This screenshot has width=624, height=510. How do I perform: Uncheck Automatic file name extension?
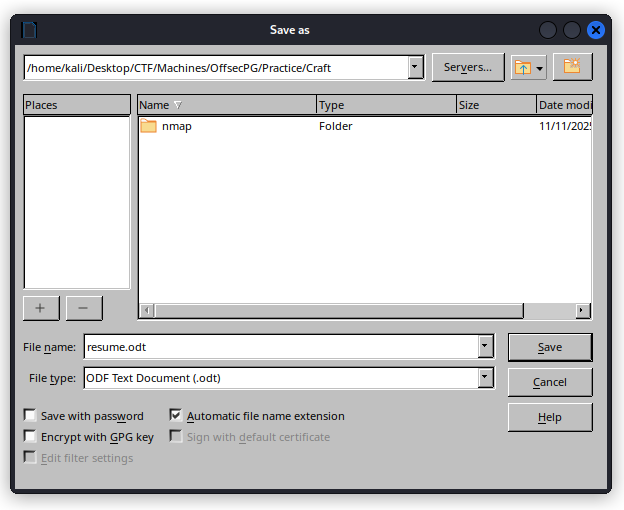click(176, 416)
